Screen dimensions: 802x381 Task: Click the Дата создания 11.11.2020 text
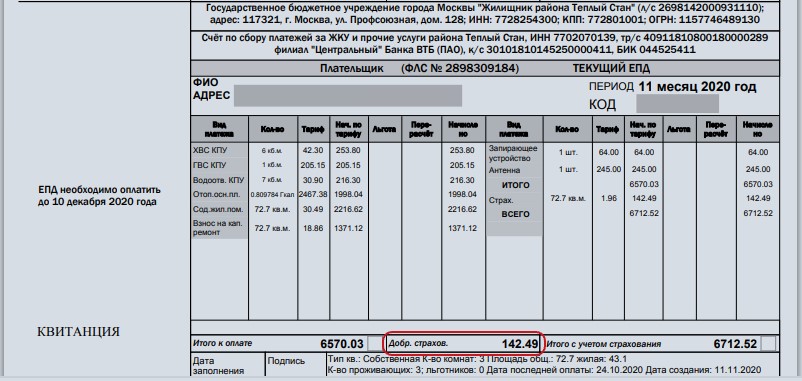pos(703,370)
